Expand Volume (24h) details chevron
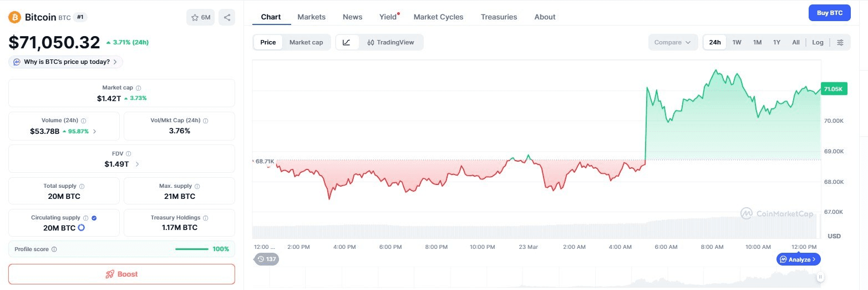The image size is (868, 290). tap(94, 131)
